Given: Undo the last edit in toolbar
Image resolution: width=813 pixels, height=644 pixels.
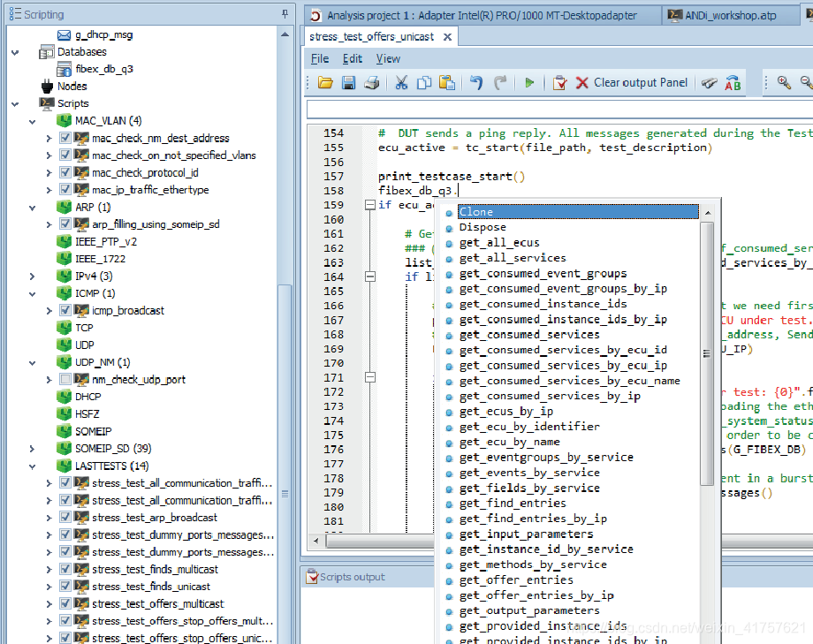Looking at the screenshot, I should [476, 82].
